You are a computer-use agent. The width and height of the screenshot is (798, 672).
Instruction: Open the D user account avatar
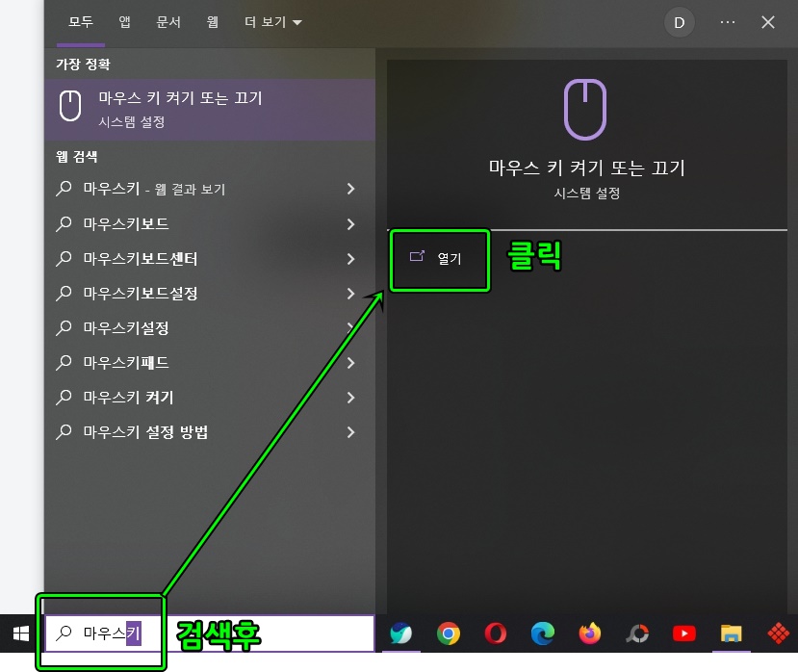point(679,21)
